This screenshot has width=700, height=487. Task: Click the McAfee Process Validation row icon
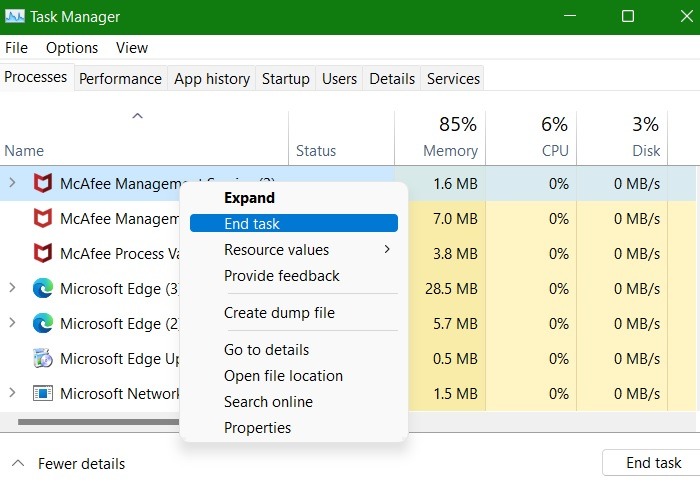[x=43, y=253]
